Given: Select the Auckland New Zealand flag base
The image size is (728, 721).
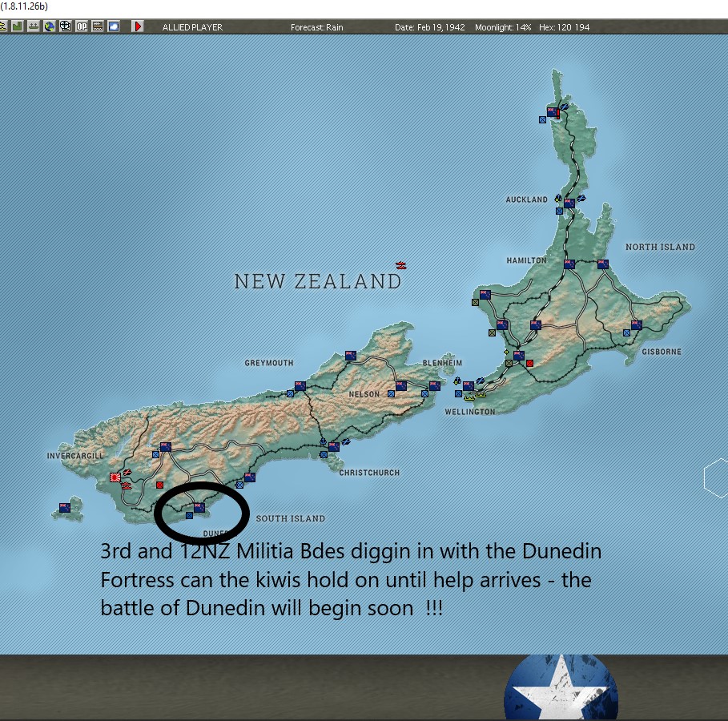Looking at the screenshot, I should (x=569, y=203).
